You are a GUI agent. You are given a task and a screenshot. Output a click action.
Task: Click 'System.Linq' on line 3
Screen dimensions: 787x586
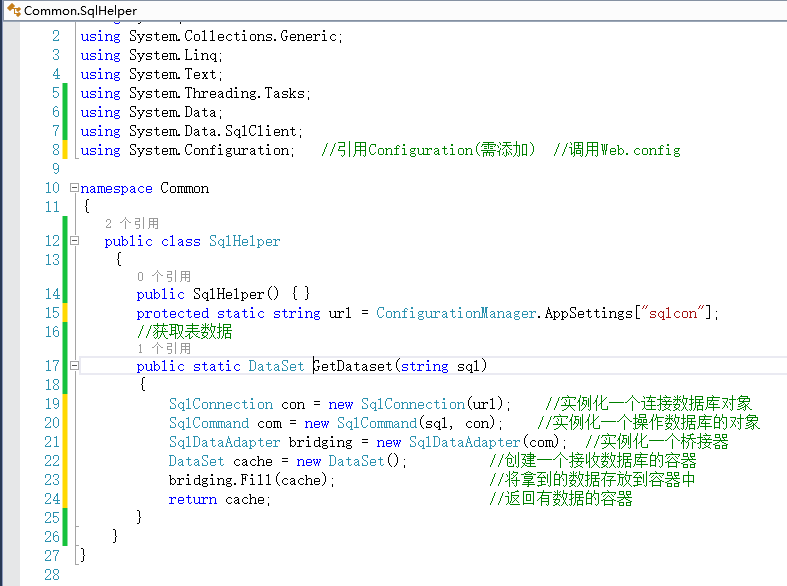point(173,55)
